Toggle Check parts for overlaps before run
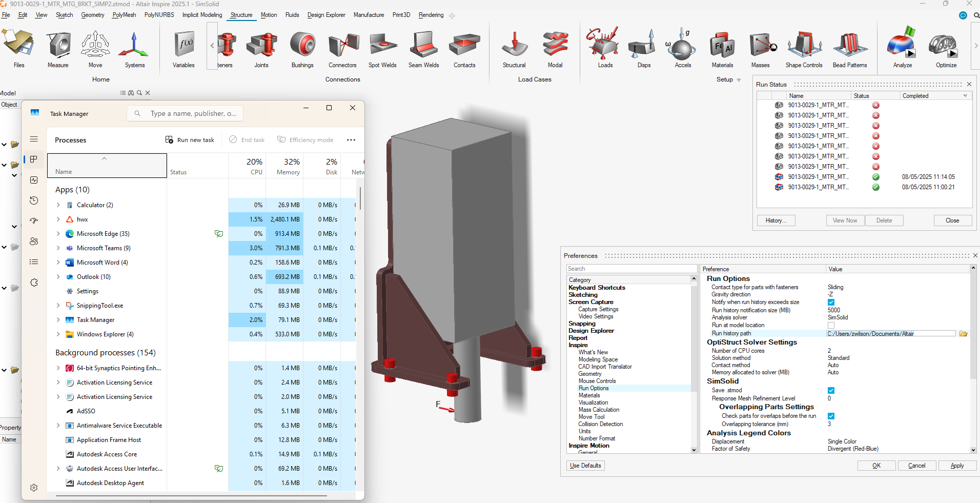Screen dimensions: 980x503 tap(831, 416)
